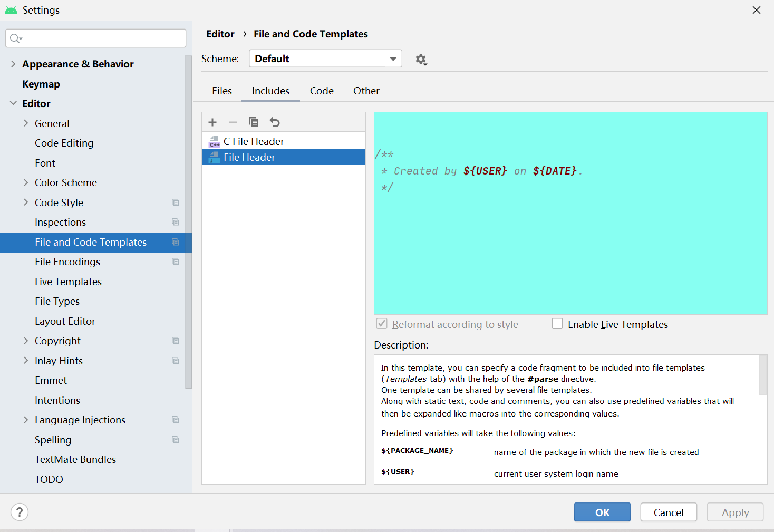Click project-level icon beside Inlay Hints
Screen dimensions: 774x532
(x=176, y=361)
